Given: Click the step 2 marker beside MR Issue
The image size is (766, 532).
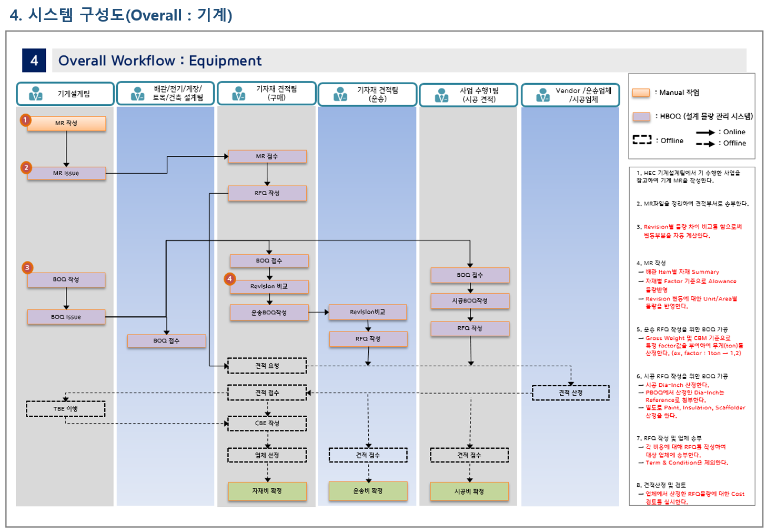Looking at the screenshot, I should click(26, 167).
